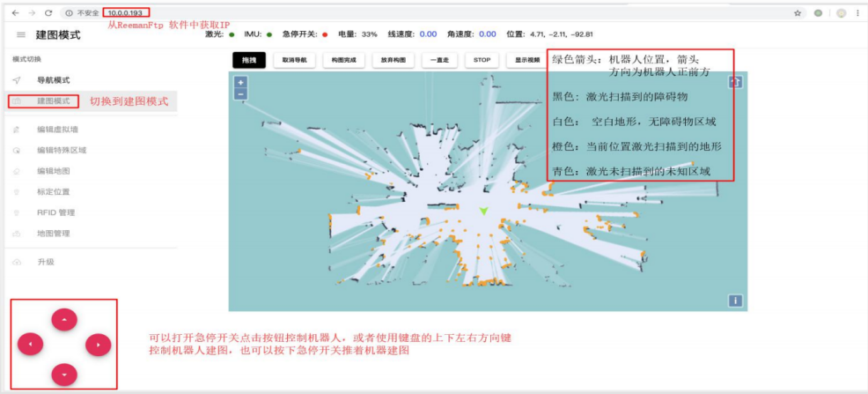
Task: Click the 显示视频 button
Action: (527, 60)
